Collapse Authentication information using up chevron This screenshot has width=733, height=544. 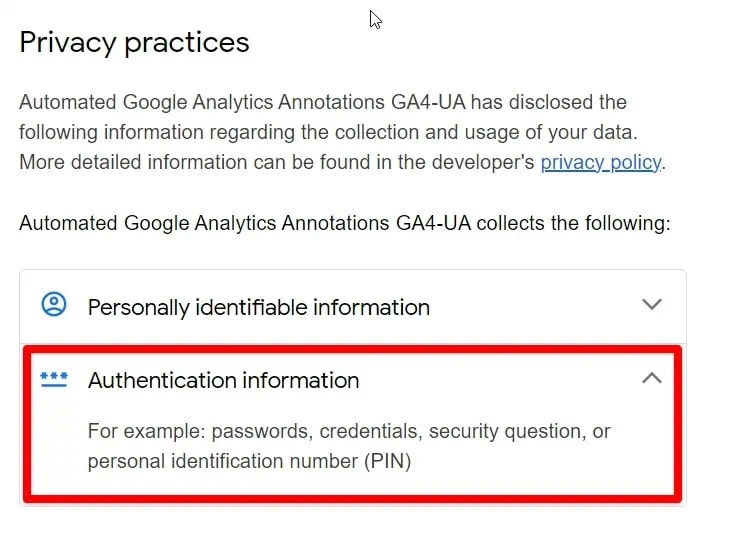(x=652, y=378)
